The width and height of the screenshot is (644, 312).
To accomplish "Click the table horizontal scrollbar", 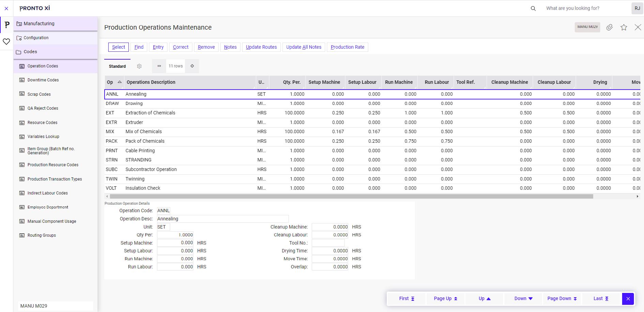I will click(x=351, y=197).
